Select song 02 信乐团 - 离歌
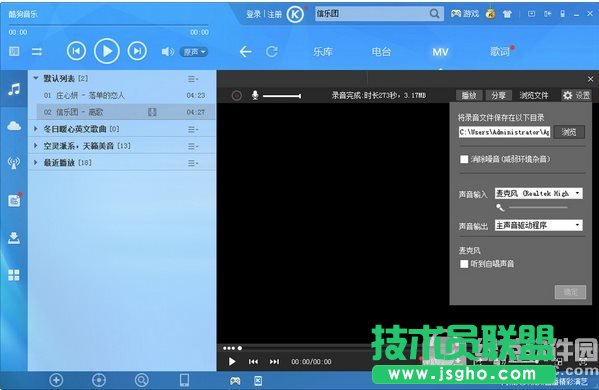Image resolution: width=599 pixels, height=390 pixels. [126, 112]
